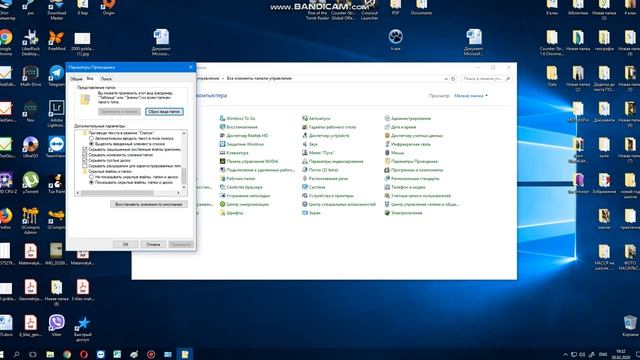Open Защитник Windows item

click(242, 144)
